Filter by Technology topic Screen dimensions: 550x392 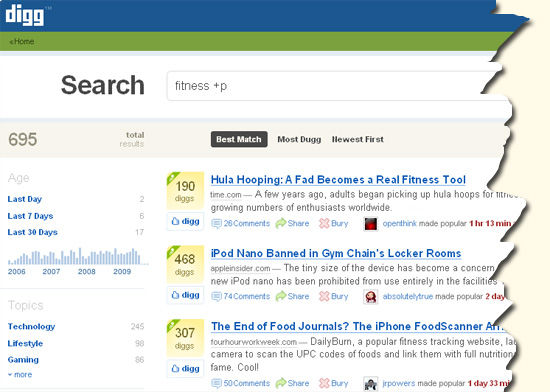(x=31, y=326)
